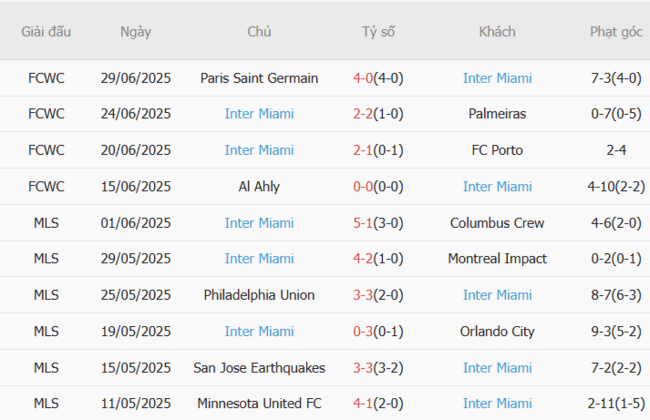Screen dimensions: 650x420
Task: Click the Philadelphia Union team name
Action: coord(259,295)
